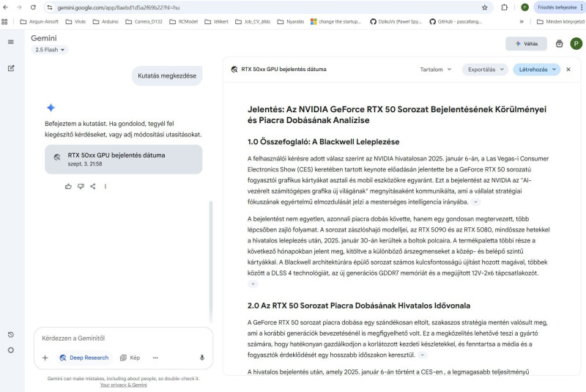Open the apps grid icon in bookmarks bar
586x392 pixels.
(4, 22)
